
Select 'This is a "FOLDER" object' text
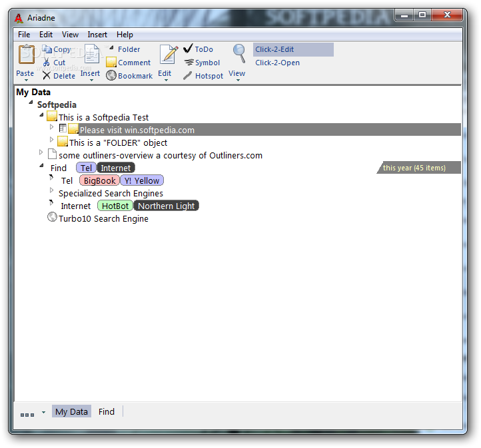(x=118, y=143)
